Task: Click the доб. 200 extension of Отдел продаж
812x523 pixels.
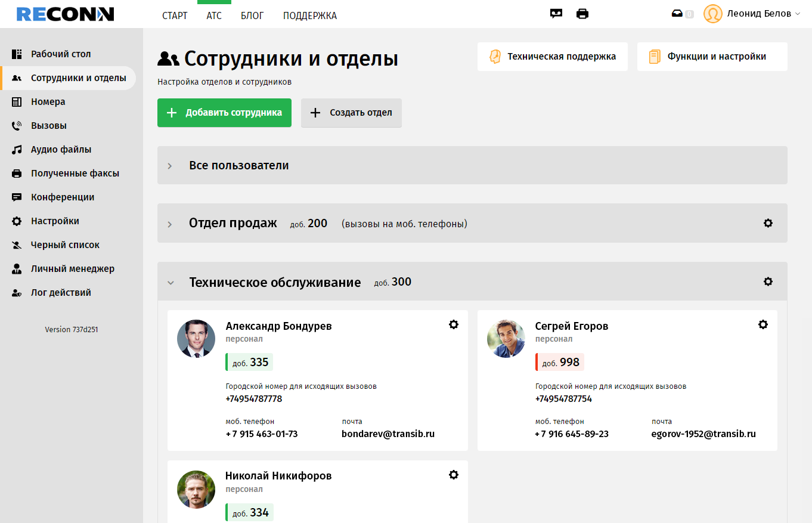Action: 309,224
